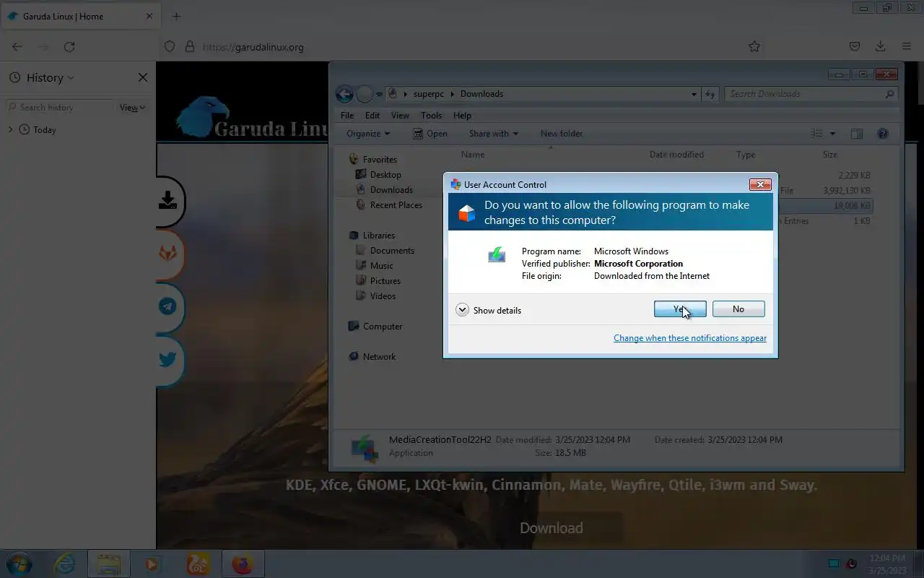Select Documents library
The height and width of the screenshot is (578, 924).
(392, 251)
